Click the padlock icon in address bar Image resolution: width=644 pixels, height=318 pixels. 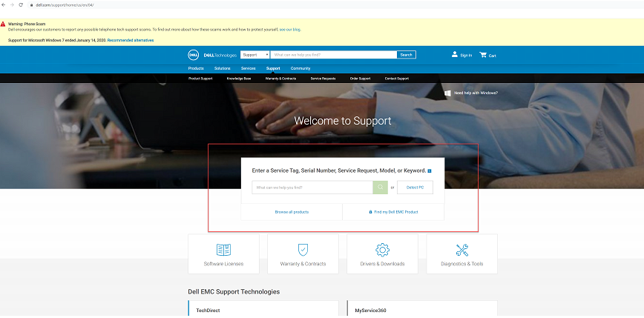[x=31, y=5]
